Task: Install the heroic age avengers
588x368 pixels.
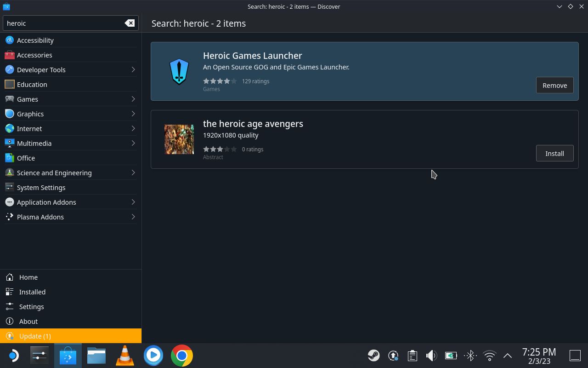Action: (x=554, y=153)
